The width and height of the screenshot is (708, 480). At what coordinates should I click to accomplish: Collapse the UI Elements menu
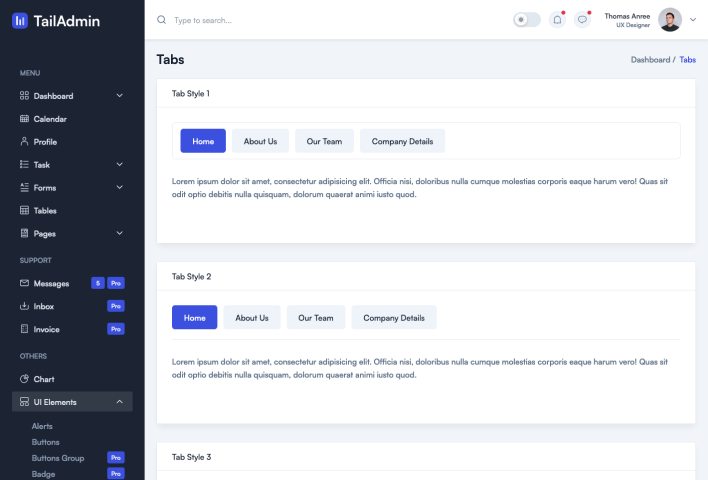120,402
